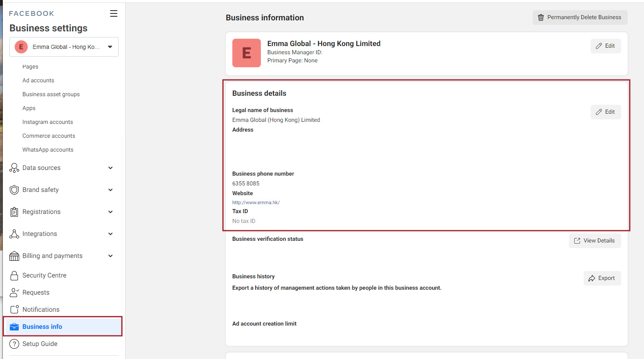Image resolution: width=644 pixels, height=359 pixels.
Task: Click the red E avatar in account selector
Action: click(21, 47)
